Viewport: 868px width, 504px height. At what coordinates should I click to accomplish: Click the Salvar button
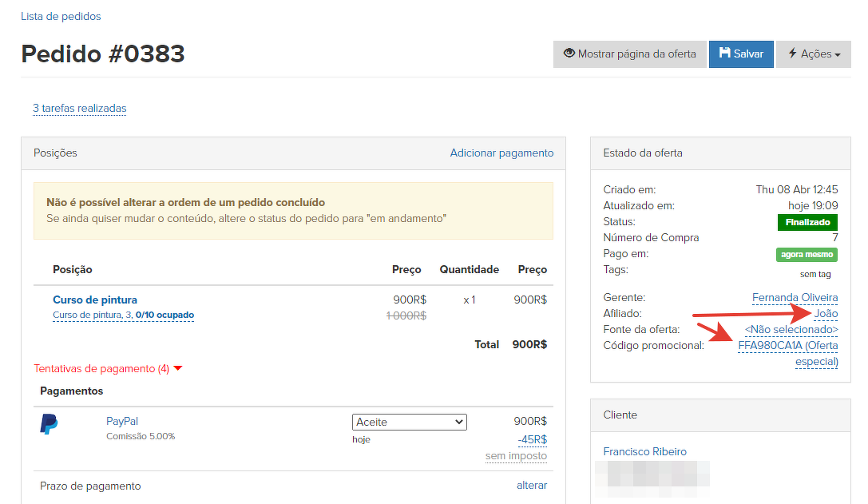point(741,54)
